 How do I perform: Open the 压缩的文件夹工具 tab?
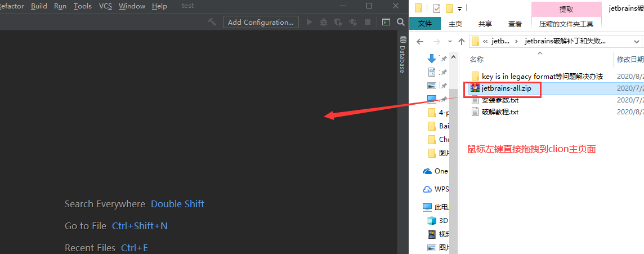point(566,24)
